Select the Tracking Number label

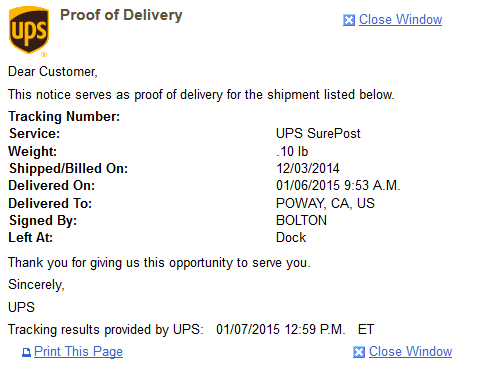pos(64,116)
